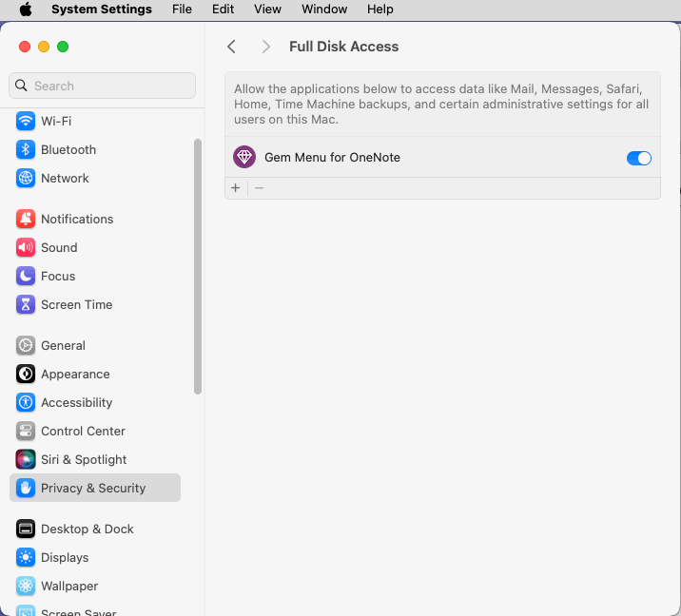681x616 pixels.
Task: Click the Gem Menu for OneNote app icon
Action: point(244,157)
